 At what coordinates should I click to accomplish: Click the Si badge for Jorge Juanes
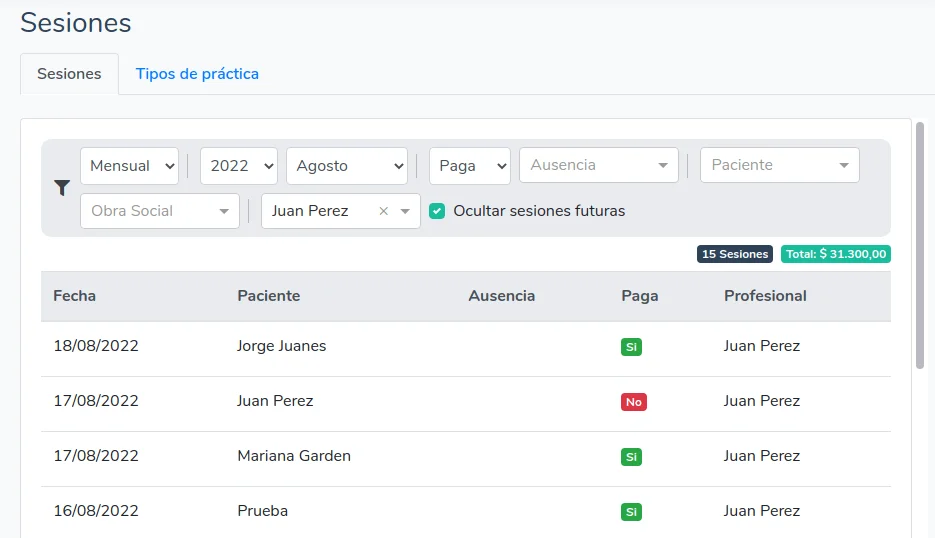point(631,347)
